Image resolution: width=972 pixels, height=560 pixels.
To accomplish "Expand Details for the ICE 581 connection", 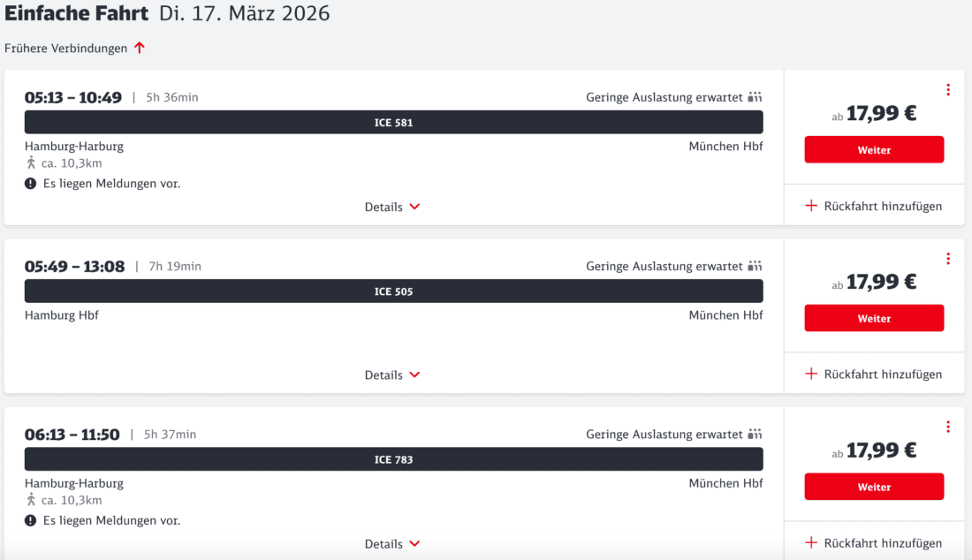I will pyautogui.click(x=392, y=207).
